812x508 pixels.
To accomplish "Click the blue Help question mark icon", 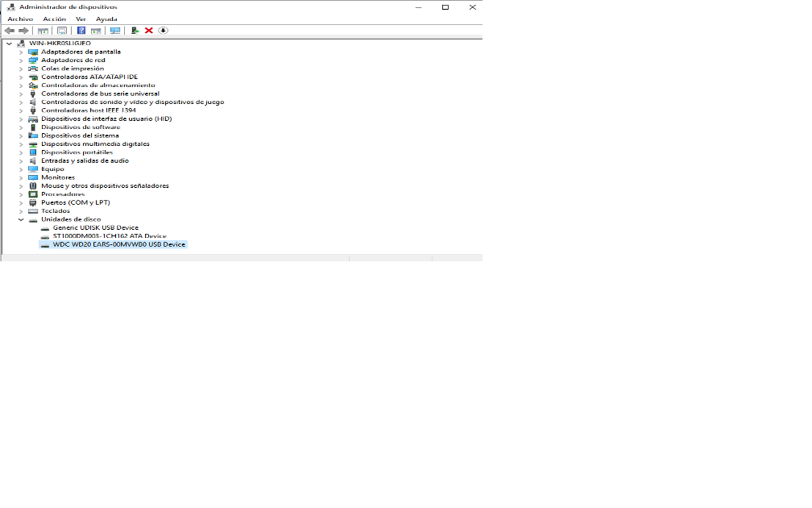I will click(81, 31).
